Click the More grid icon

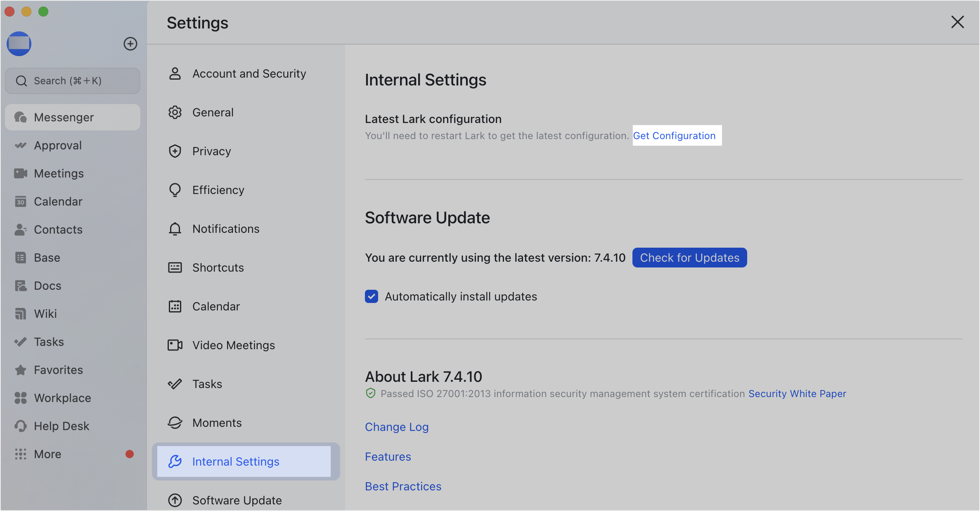tap(20, 454)
